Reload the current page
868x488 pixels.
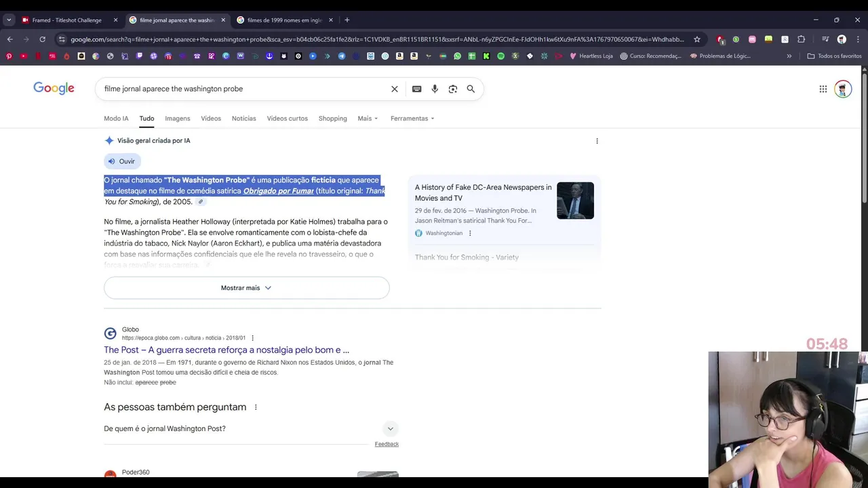pyautogui.click(x=42, y=39)
